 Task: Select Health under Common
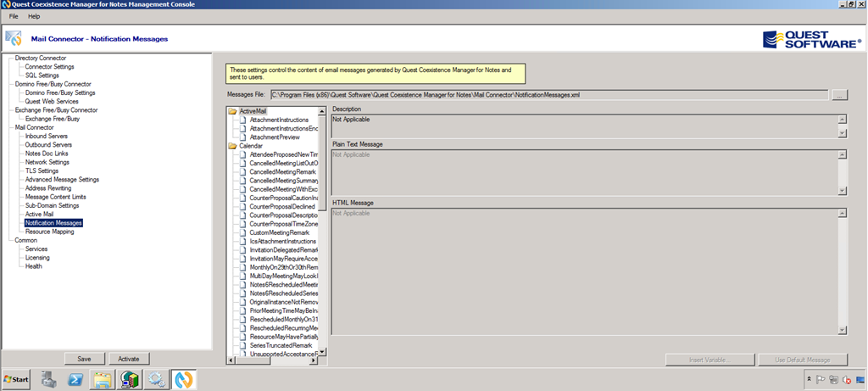(x=33, y=265)
